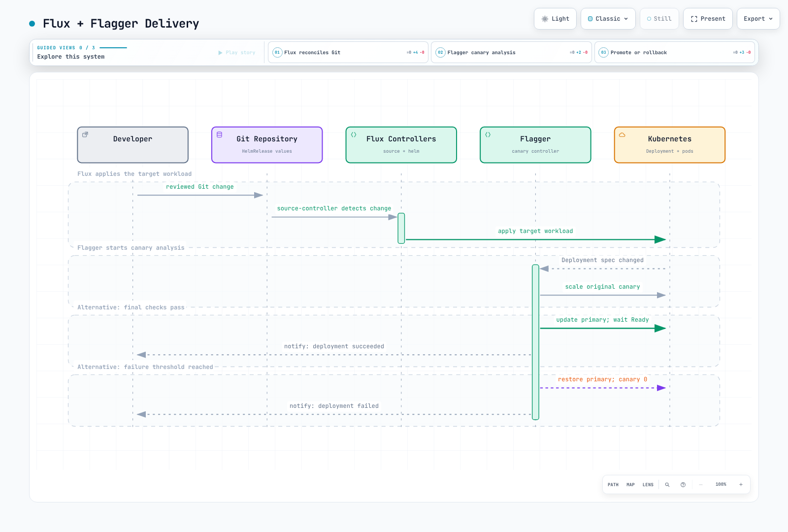Viewport: 788px width, 532px height.
Task: Select guided view 03 Promote or rollback
Action: pos(675,52)
